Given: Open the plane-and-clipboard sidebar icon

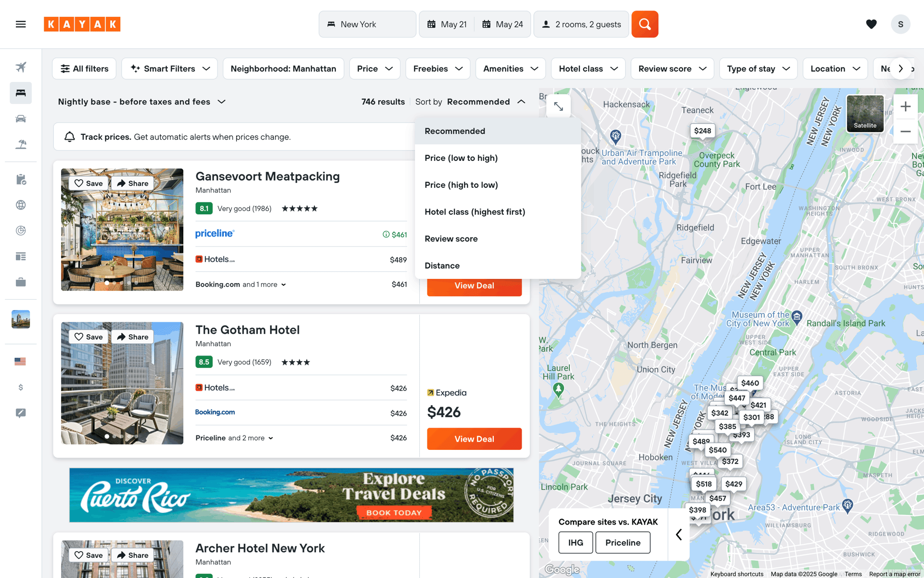Looking at the screenshot, I should click(21, 179).
